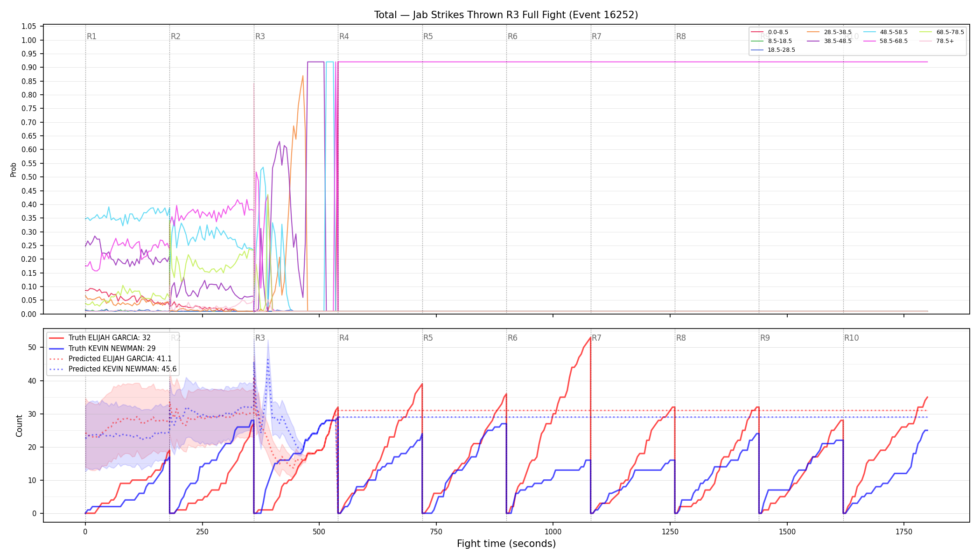This screenshot has height=560, width=980.
Task: Select legend entry Predicted ELIJAH GARCIA: 41.1
Action: 111,359
